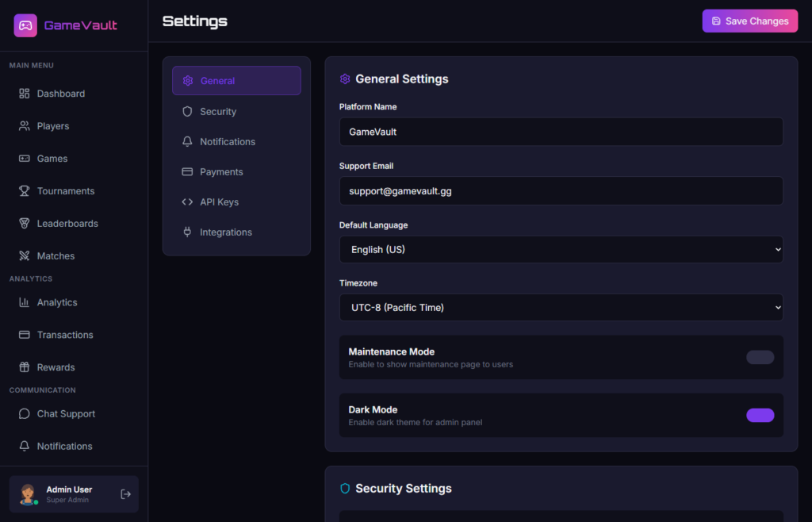
Task: Click the Chat Support speech bubble icon
Action: tap(25, 414)
